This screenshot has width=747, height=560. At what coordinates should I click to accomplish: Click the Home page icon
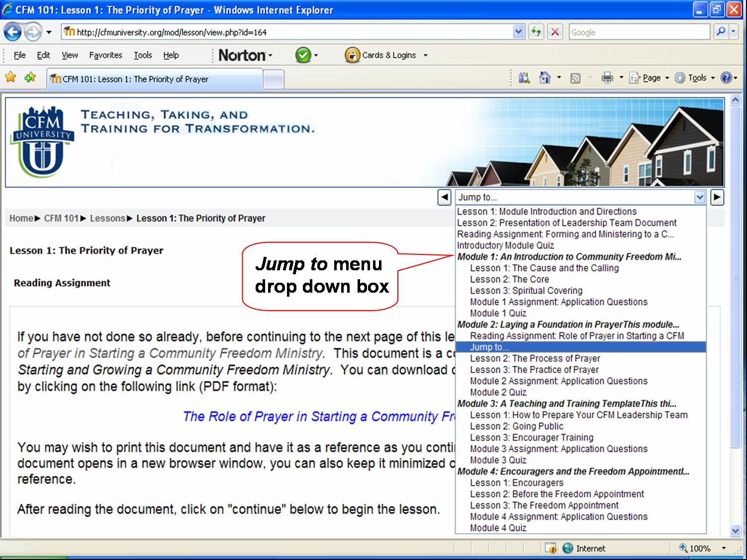coord(545,78)
